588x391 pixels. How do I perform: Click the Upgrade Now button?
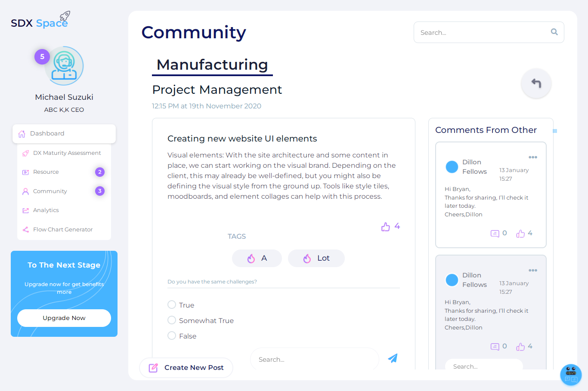(x=64, y=318)
